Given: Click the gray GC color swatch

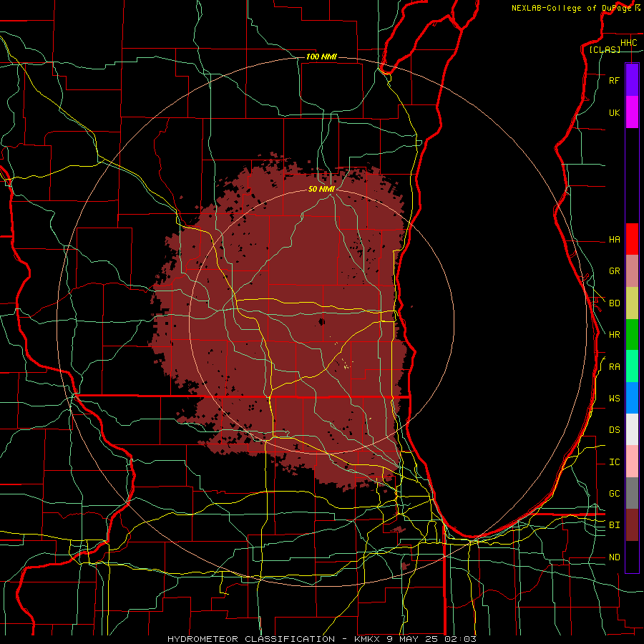Looking at the screenshot, I should coord(632,493).
